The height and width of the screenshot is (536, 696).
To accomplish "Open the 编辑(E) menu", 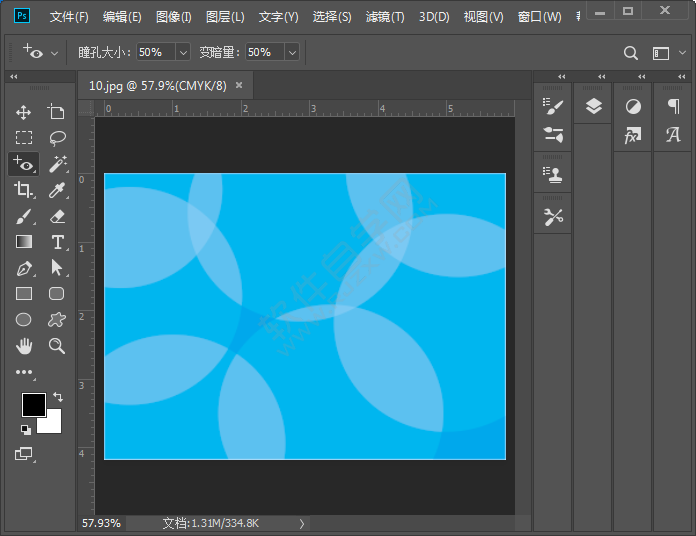I will [x=122, y=17].
